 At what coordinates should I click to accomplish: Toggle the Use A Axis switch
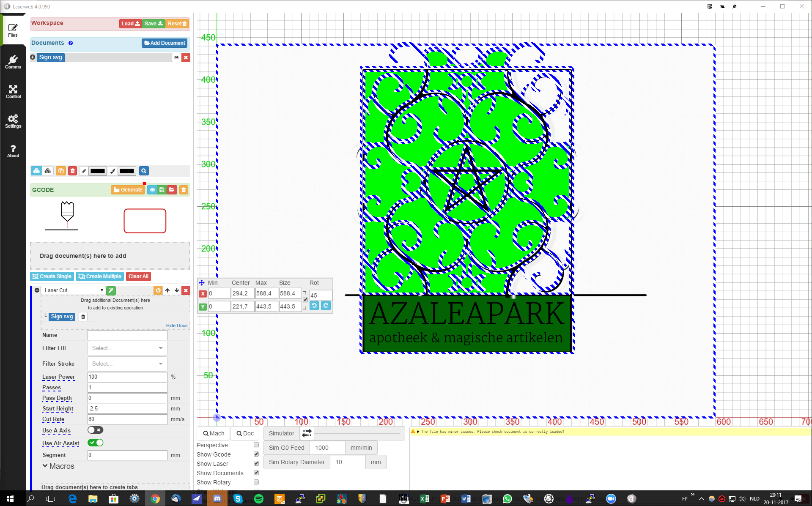point(95,430)
